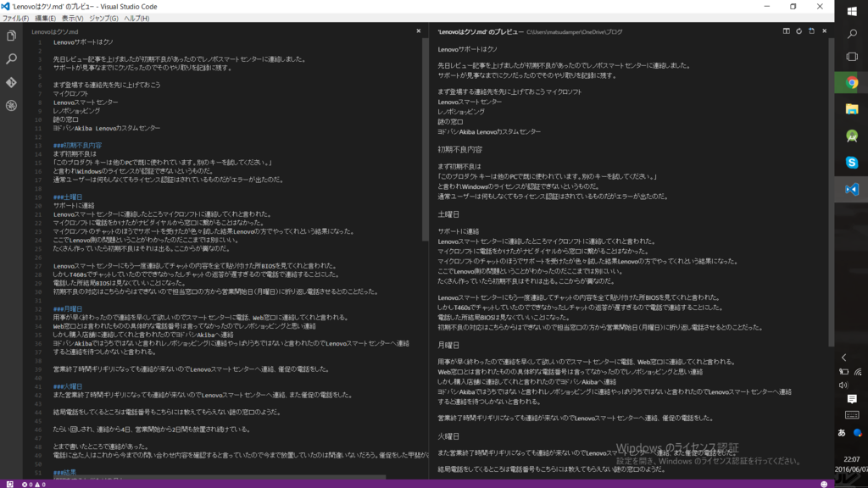Click the editor horizontal scrollbar

219,477
